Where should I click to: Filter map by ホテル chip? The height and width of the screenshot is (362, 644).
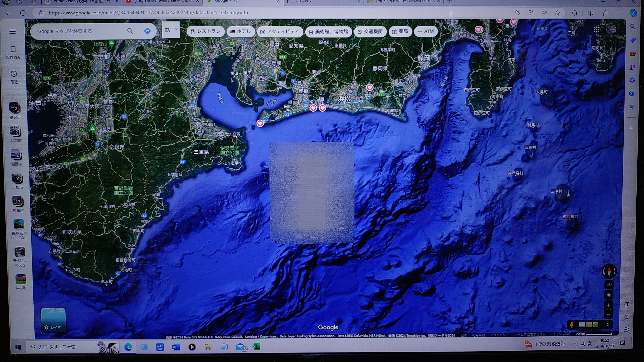tap(240, 31)
